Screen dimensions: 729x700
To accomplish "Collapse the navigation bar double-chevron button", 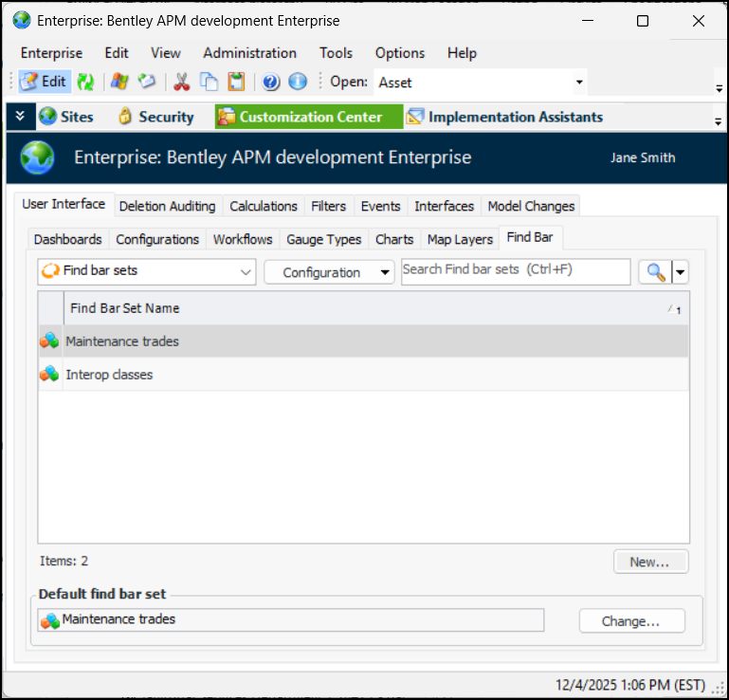I will pyautogui.click(x=21, y=117).
